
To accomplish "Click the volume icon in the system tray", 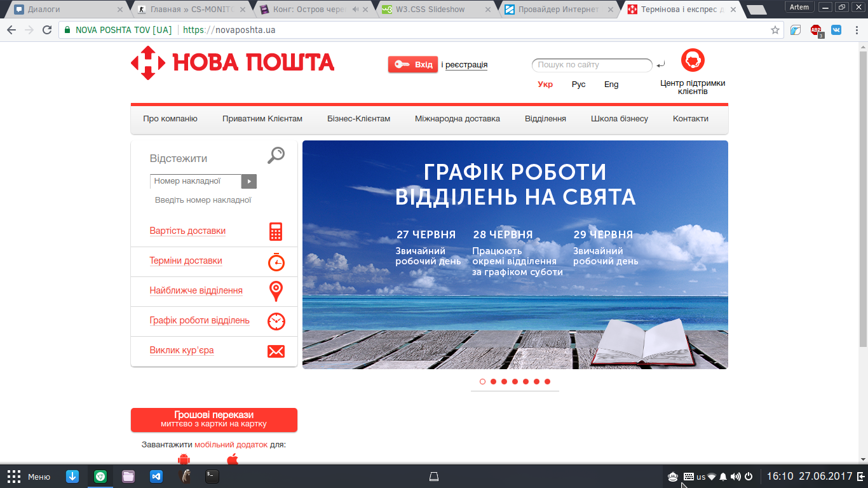I will coord(736,477).
